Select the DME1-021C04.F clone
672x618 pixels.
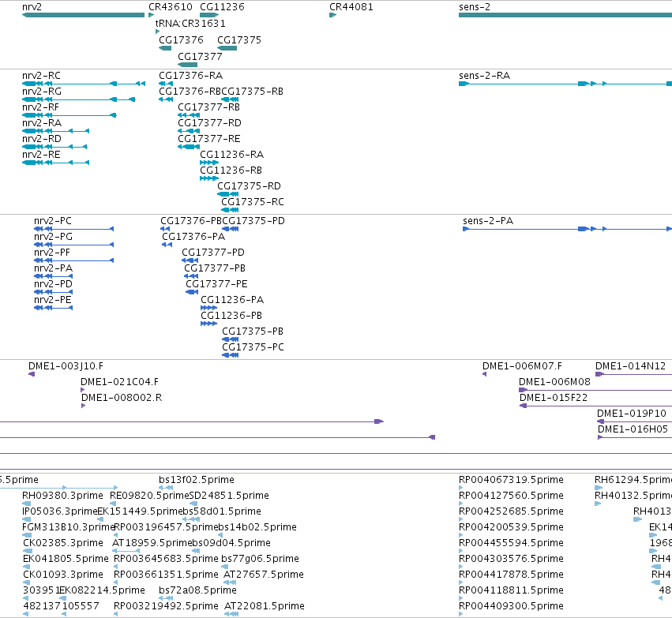[x=119, y=382]
